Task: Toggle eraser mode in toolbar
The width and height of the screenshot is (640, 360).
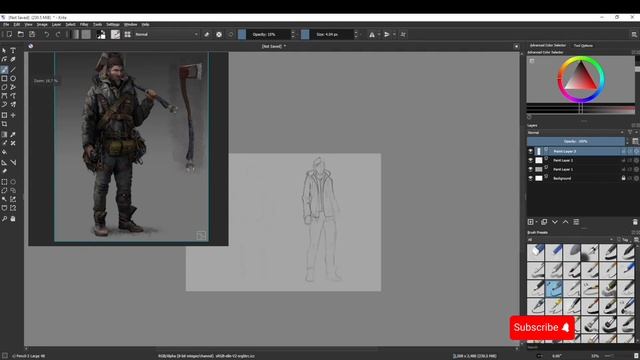Action: point(207,35)
